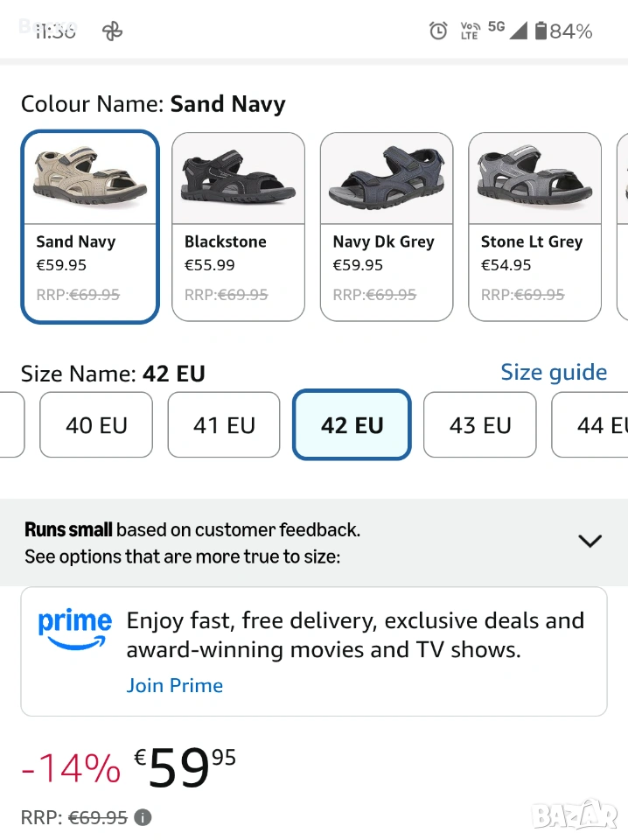Tap the Prime logo

(x=74, y=630)
